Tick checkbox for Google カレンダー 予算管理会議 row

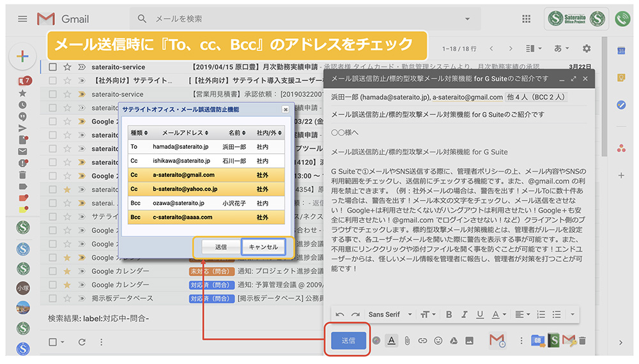52,285
